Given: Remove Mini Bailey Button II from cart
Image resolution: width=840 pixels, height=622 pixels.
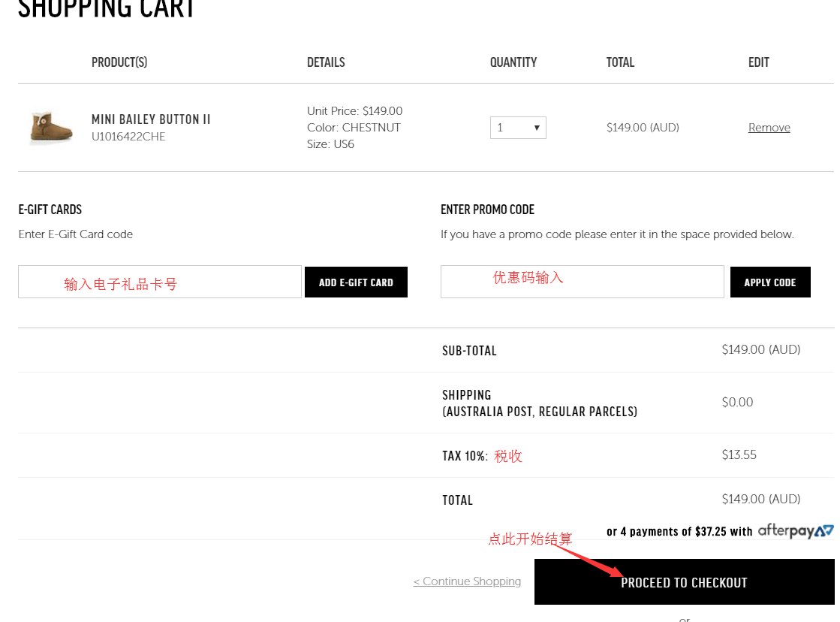Looking at the screenshot, I should click(x=769, y=128).
